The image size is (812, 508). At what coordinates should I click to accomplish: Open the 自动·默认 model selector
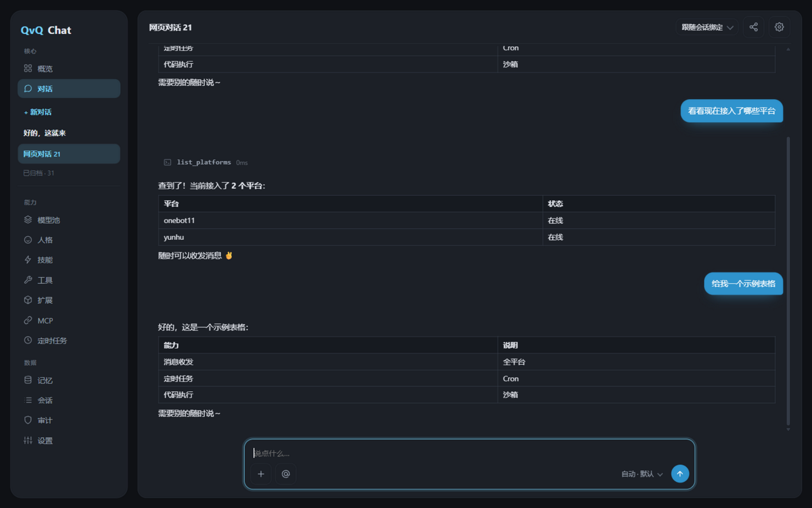642,474
